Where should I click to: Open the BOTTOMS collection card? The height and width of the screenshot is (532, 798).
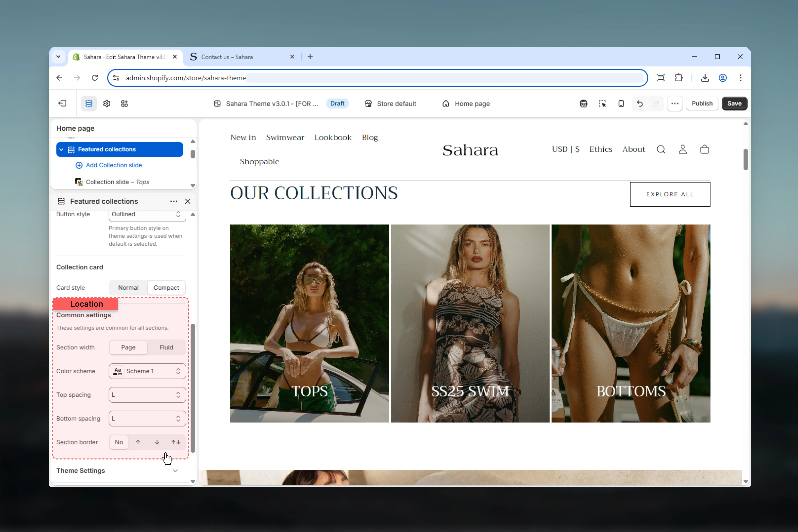point(631,323)
